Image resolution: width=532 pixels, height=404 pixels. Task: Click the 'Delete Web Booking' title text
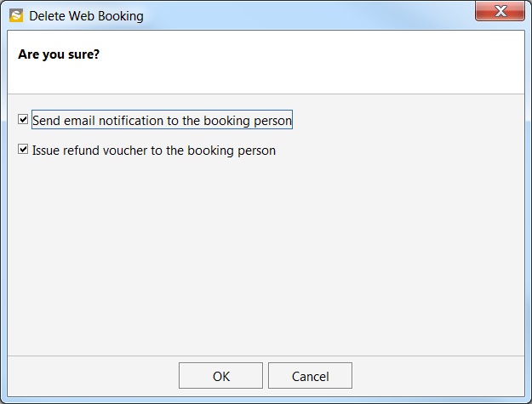pos(86,16)
